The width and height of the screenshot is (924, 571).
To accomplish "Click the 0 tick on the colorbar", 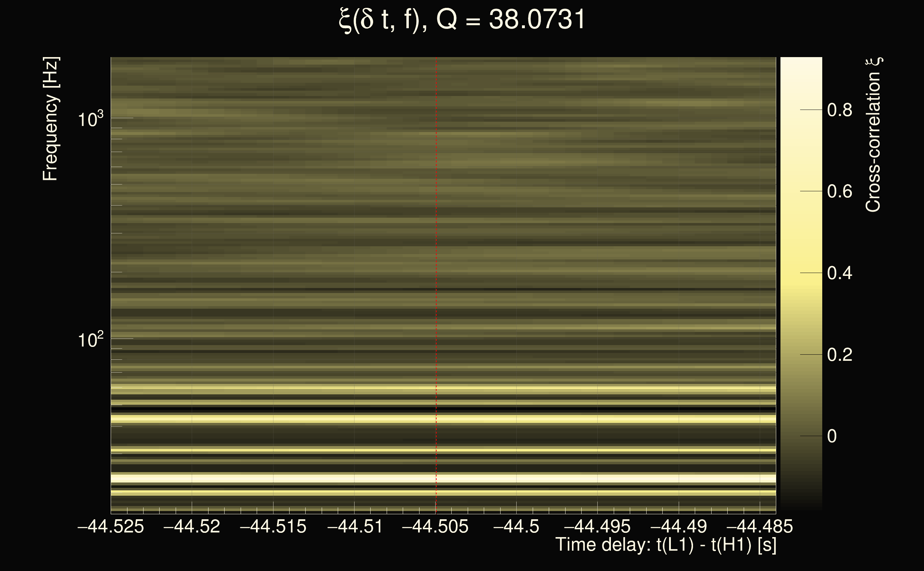I will pos(832,436).
